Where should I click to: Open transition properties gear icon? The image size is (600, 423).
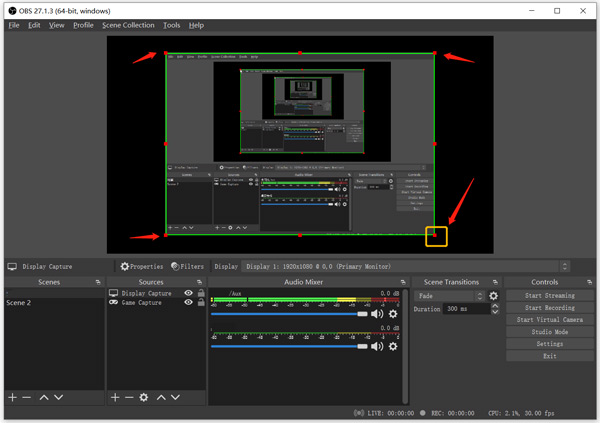pyautogui.click(x=494, y=296)
